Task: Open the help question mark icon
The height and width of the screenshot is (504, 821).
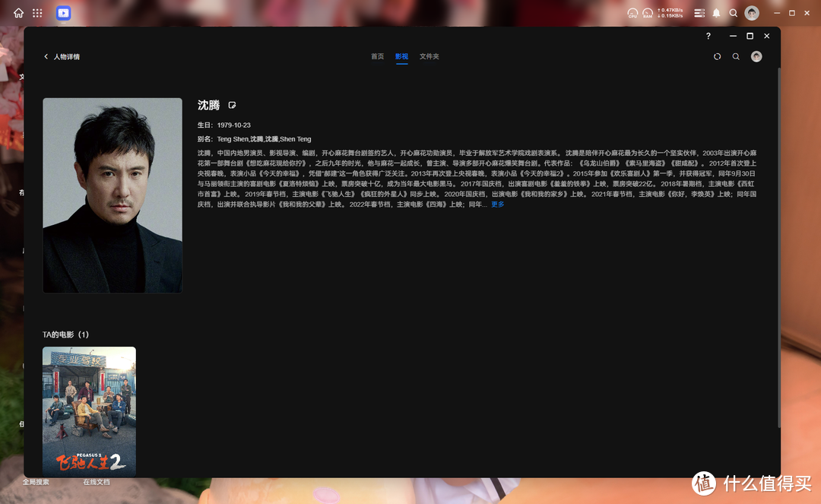Action: [708, 36]
